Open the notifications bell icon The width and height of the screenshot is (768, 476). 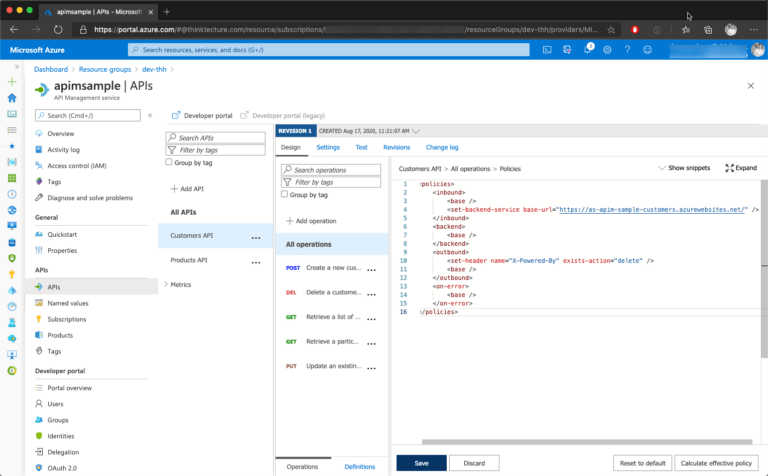(588, 49)
